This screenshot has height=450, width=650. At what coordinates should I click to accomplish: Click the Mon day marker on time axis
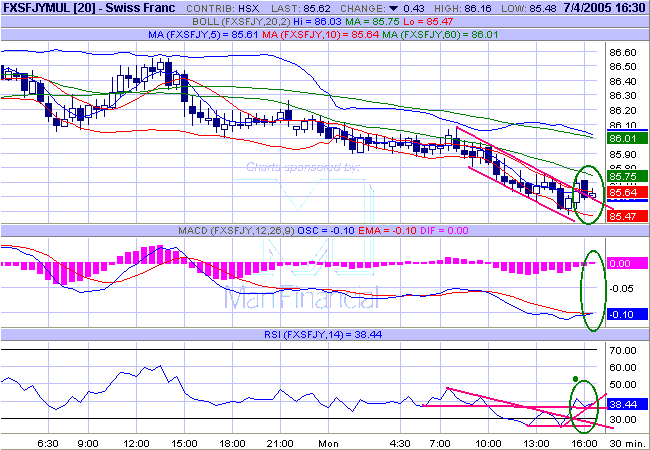[328, 443]
